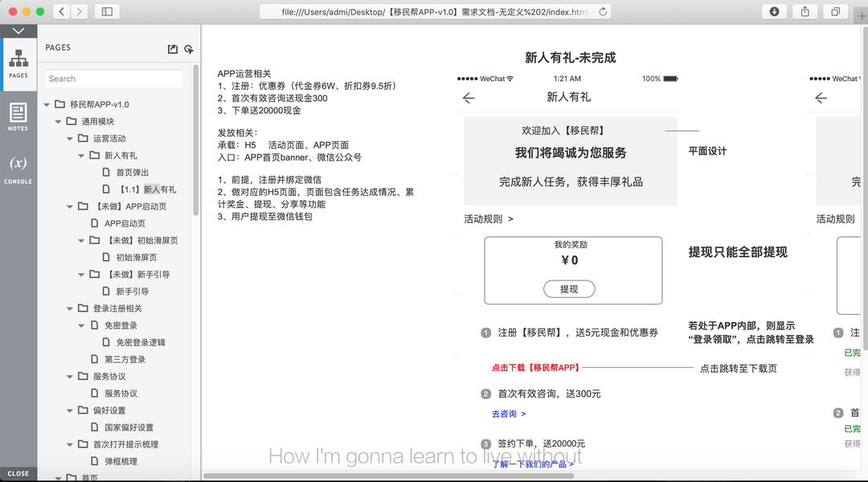
Task: Collapse the 【未做】新手引导 folder
Action: pos(81,275)
